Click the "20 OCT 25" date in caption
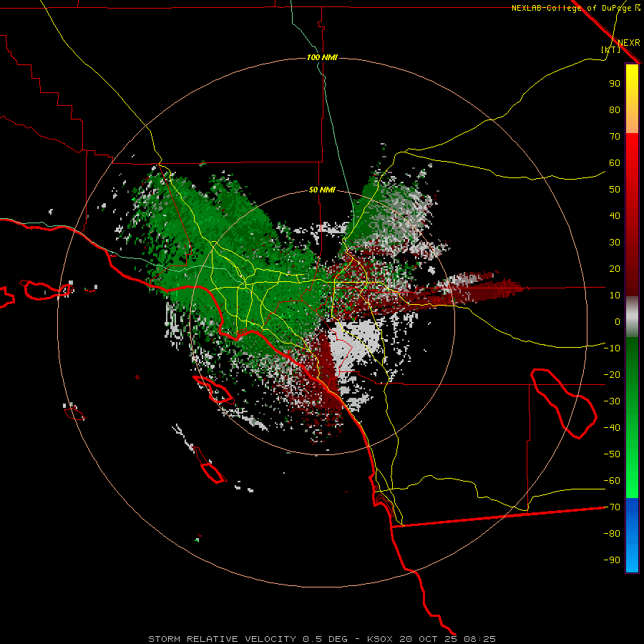This screenshot has height=644, width=644. pos(428,639)
